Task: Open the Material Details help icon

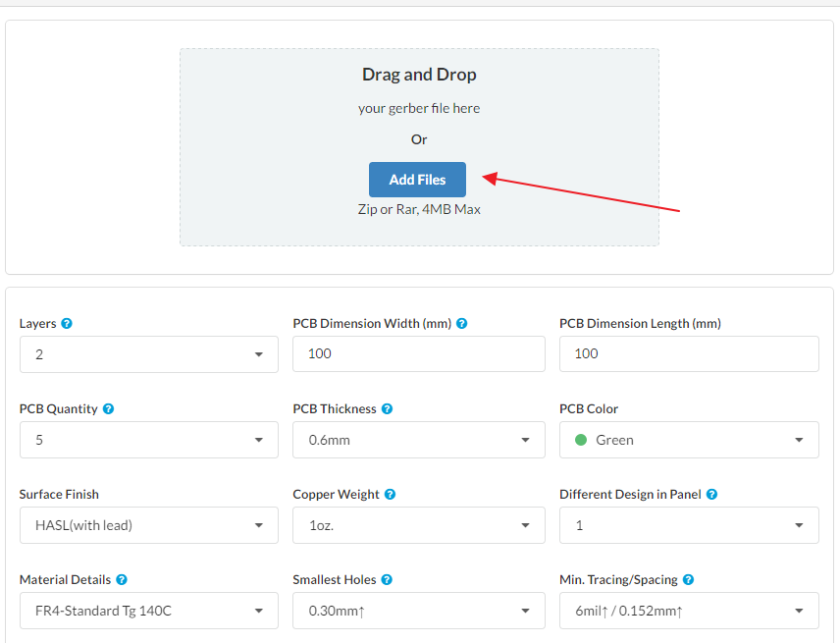Action: pyautogui.click(x=122, y=580)
